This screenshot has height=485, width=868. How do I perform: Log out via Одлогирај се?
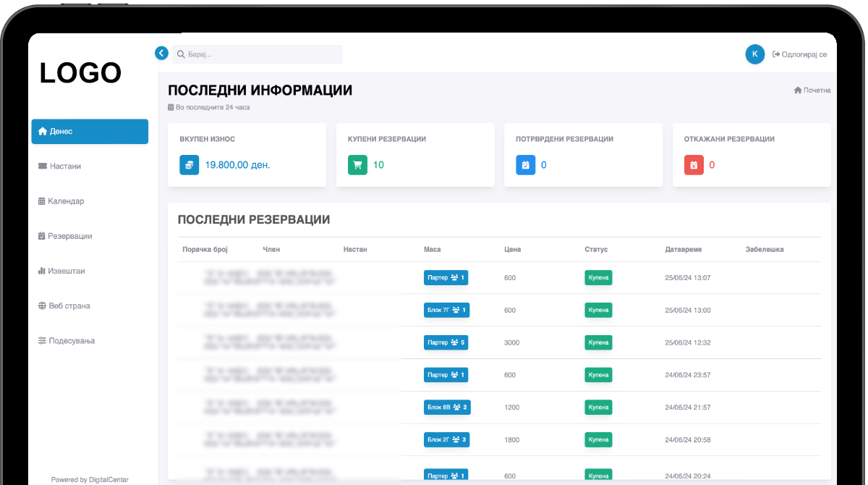coord(799,54)
